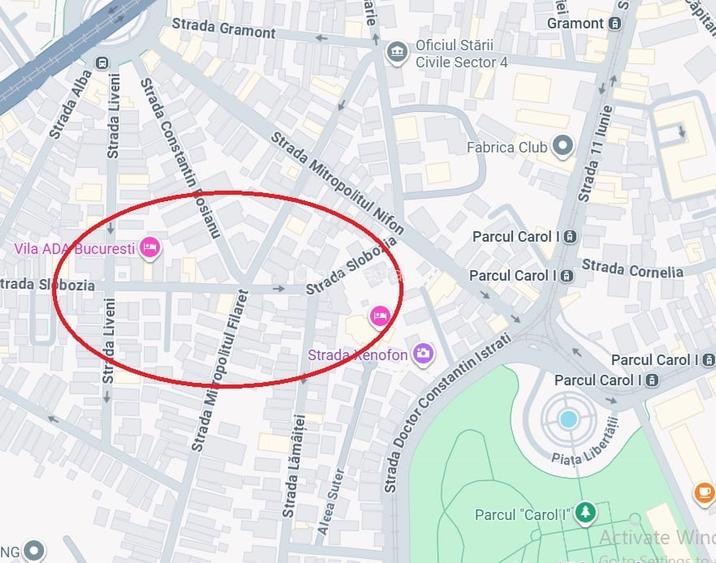Image resolution: width=716 pixels, height=563 pixels.
Task: Open the Fabrica Club location pin
Action: click(563, 147)
